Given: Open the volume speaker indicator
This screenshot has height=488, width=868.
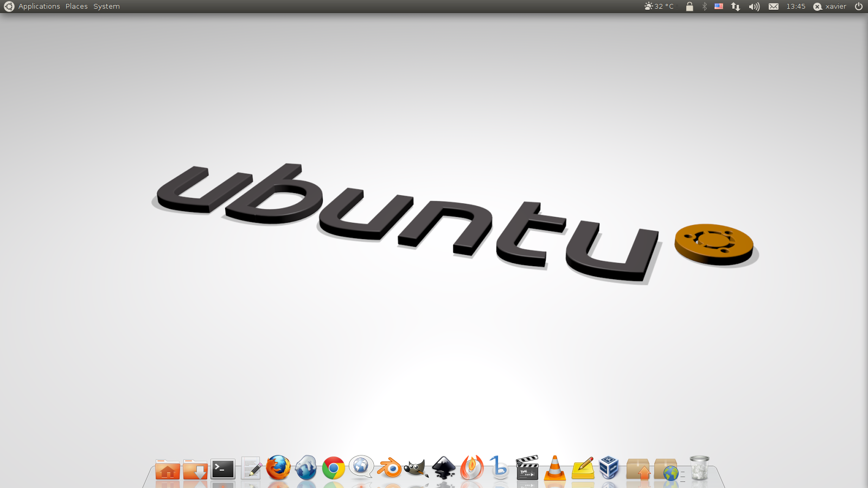Looking at the screenshot, I should [754, 7].
